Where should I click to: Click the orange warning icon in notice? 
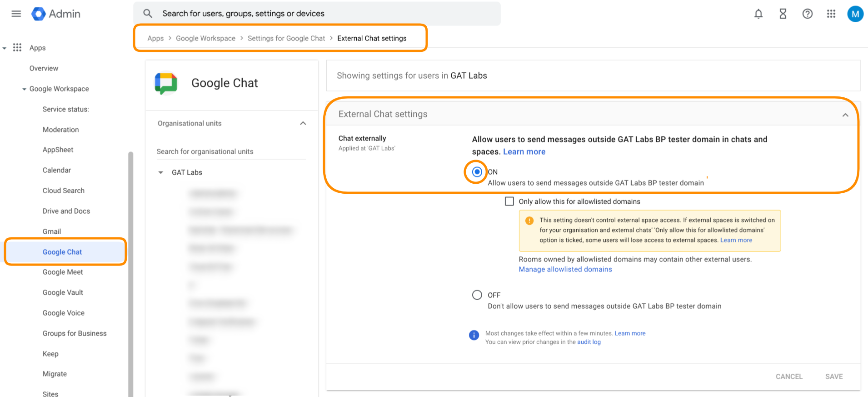tap(529, 221)
